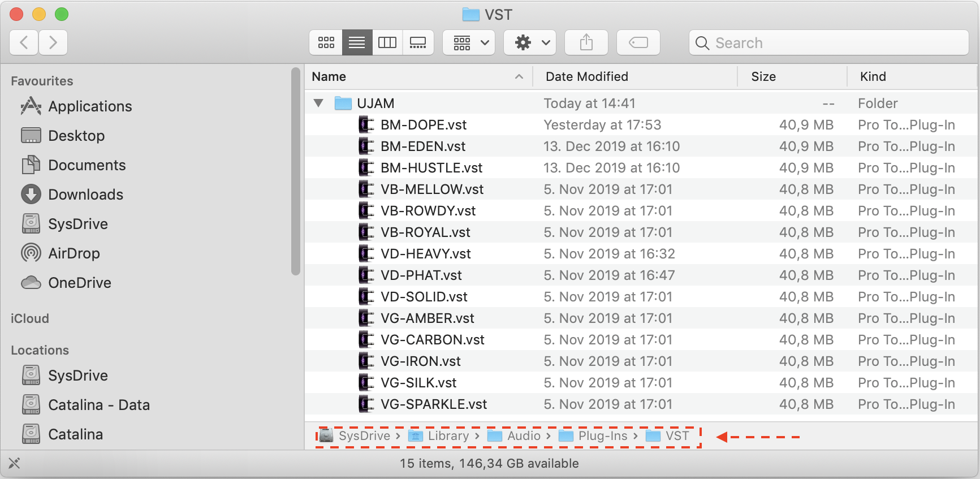
Task: Click the BM-DOPE.vst plug-in icon
Action: point(366,124)
